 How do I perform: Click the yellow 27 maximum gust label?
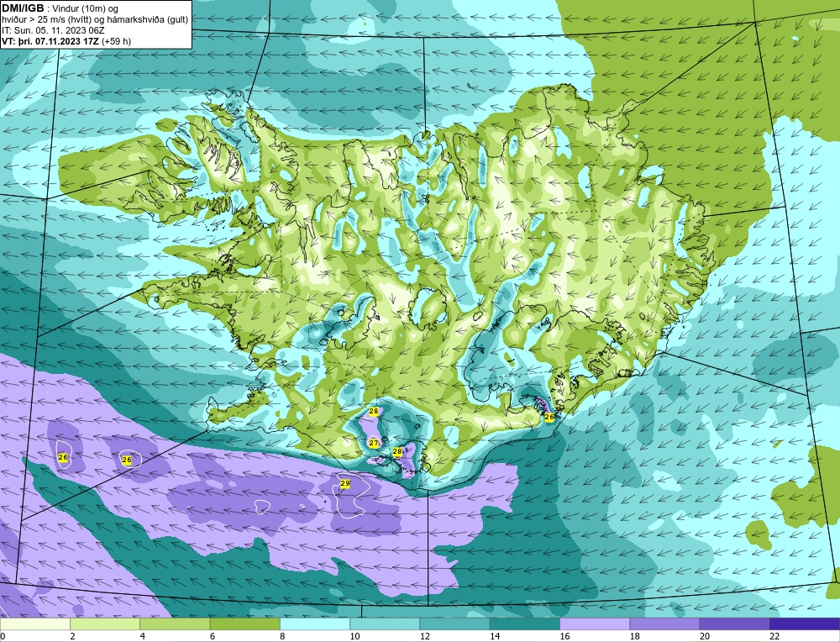point(374,443)
